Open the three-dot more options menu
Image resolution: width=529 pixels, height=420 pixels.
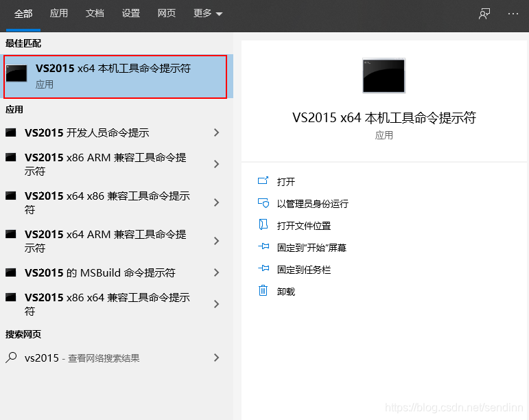[x=513, y=14]
